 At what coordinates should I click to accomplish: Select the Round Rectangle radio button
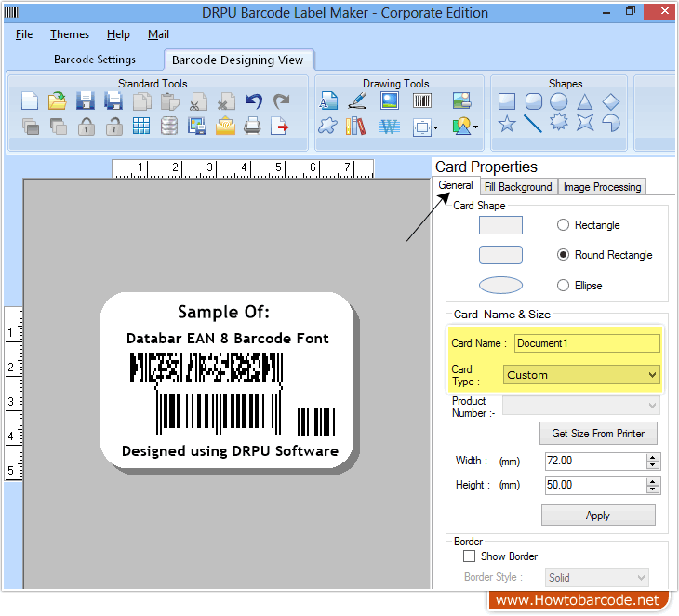point(563,255)
